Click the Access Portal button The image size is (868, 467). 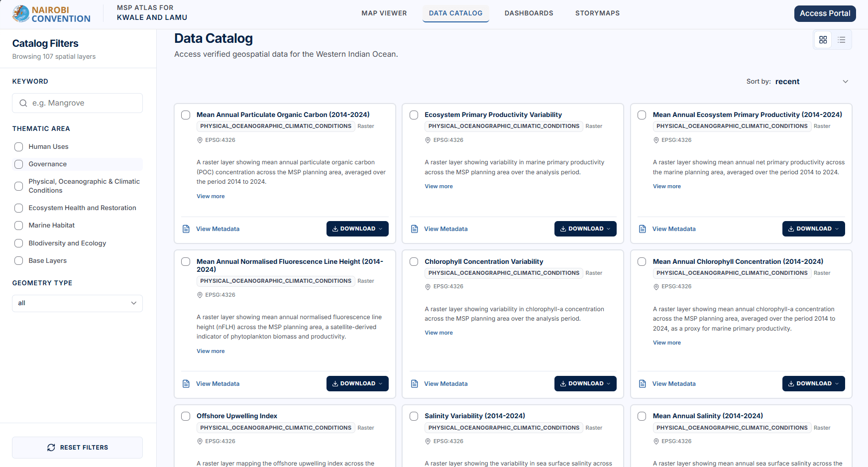(825, 13)
